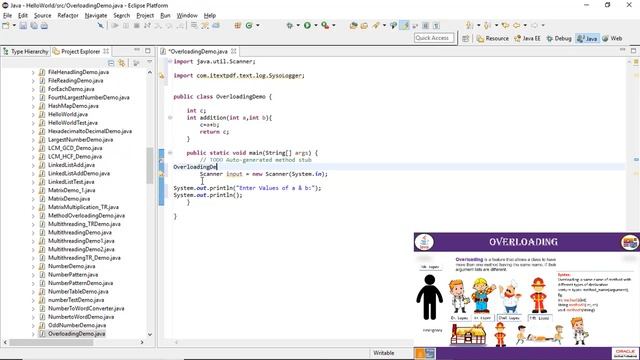Select LinkedListTest.java in the tree
Screen dimensions: 640x360
tap(71, 182)
